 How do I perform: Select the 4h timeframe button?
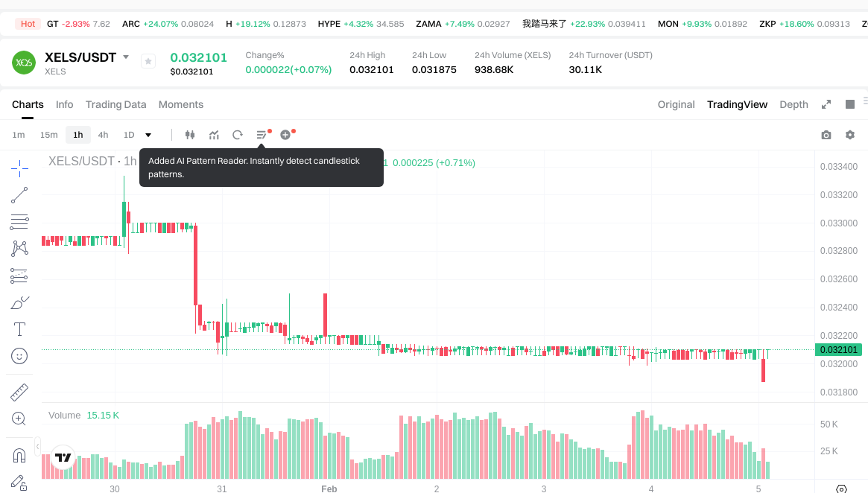(103, 135)
